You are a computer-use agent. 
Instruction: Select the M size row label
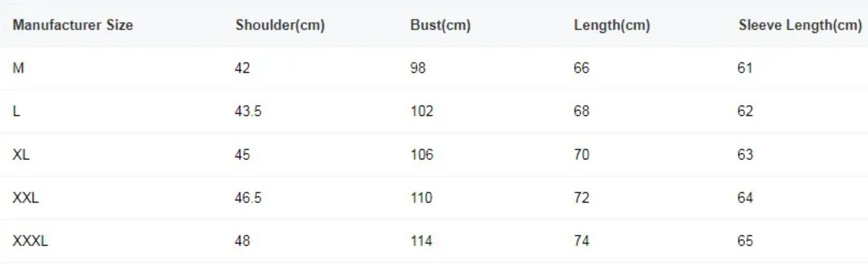click(x=19, y=68)
